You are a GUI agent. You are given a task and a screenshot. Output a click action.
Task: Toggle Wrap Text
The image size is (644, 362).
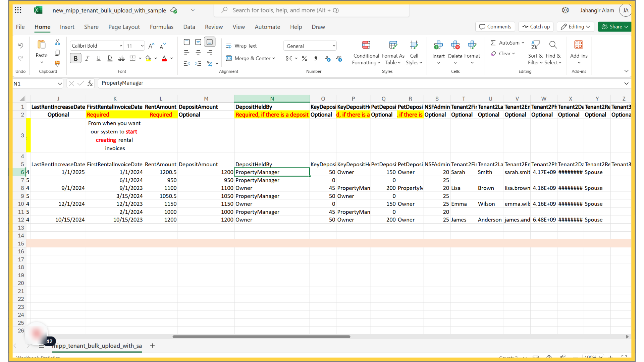click(x=241, y=46)
